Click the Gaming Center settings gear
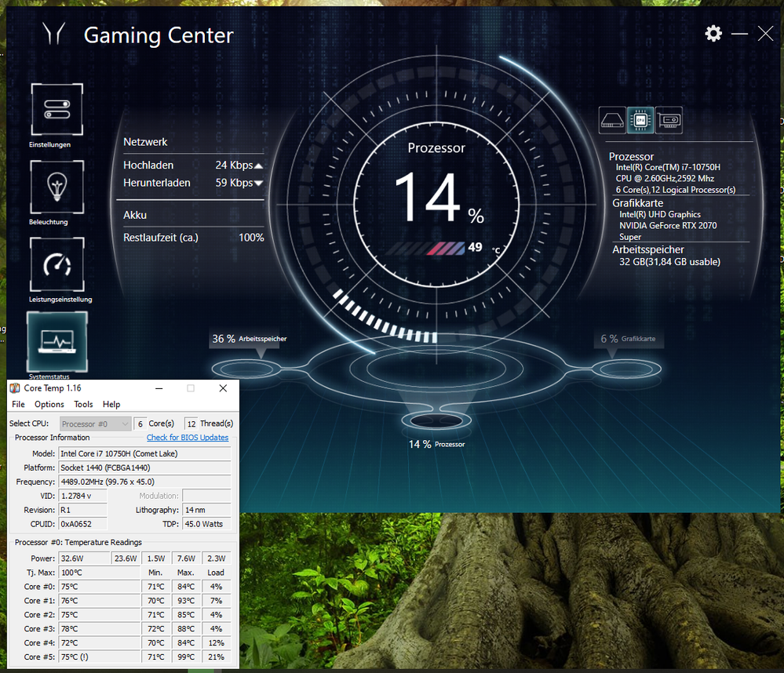This screenshot has width=784, height=673. tap(713, 33)
